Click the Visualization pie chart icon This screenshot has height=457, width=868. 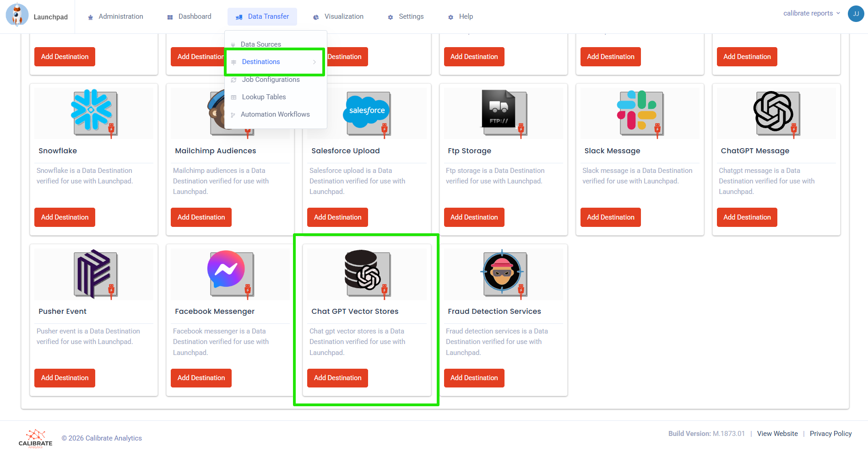[x=316, y=17]
